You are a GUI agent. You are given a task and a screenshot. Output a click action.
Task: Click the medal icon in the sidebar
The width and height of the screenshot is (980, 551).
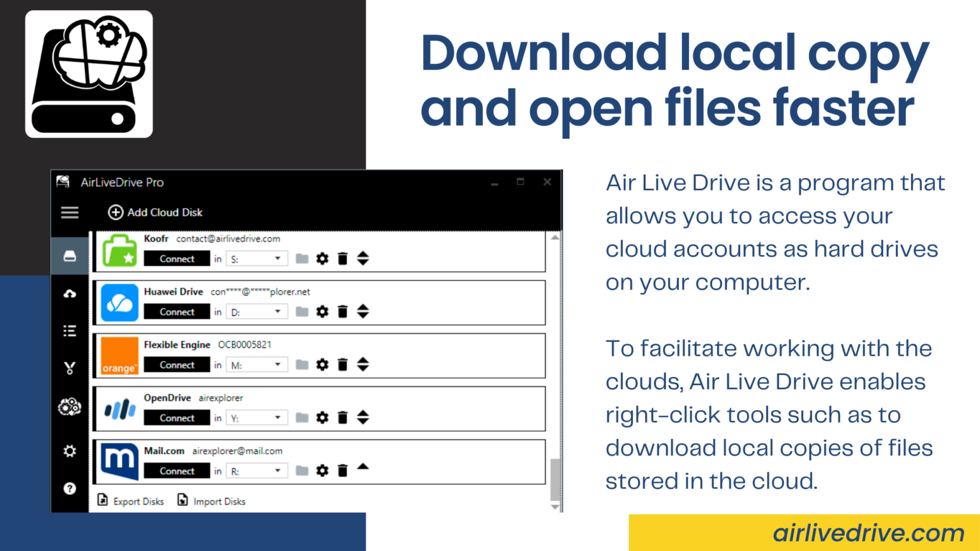click(69, 368)
